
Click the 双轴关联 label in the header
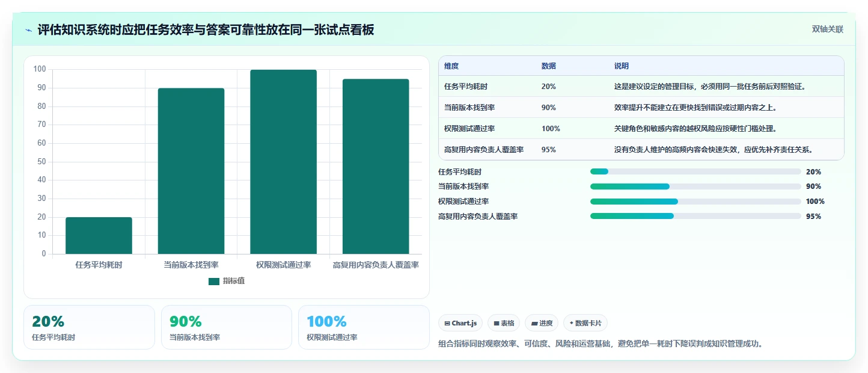click(828, 29)
